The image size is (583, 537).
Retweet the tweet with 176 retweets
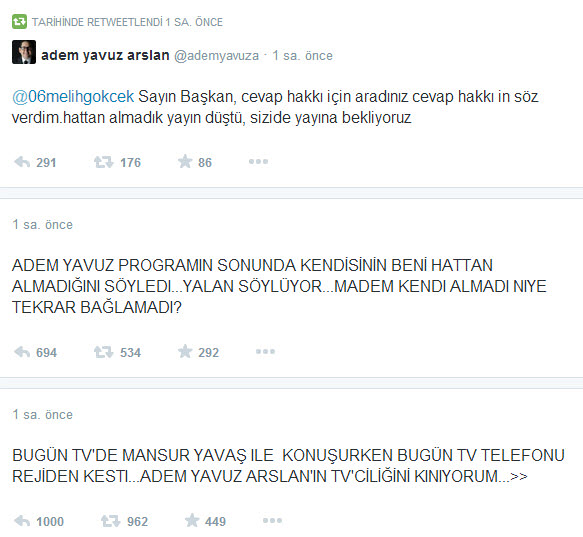(x=103, y=162)
